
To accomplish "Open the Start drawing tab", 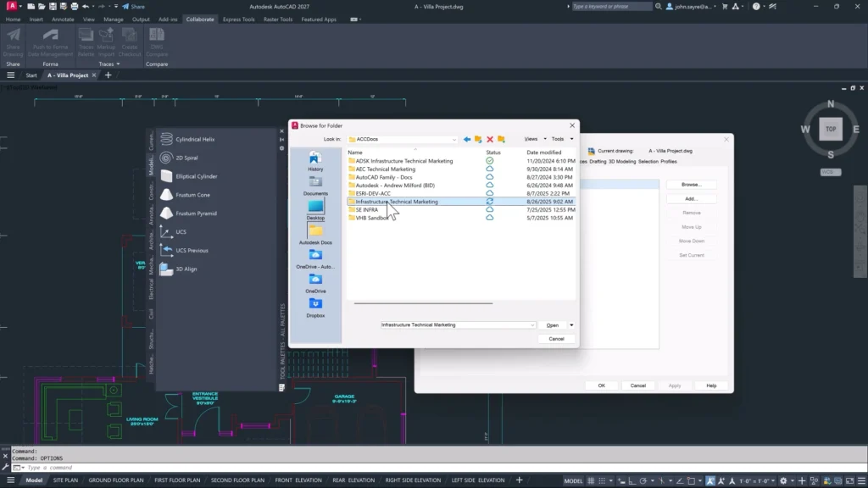I will (31, 75).
